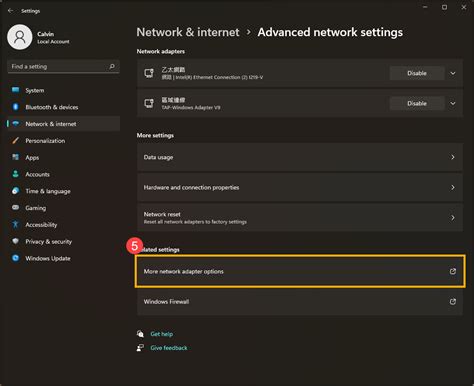Go to Gaming settings
This screenshot has height=386, width=474.
[63, 208]
